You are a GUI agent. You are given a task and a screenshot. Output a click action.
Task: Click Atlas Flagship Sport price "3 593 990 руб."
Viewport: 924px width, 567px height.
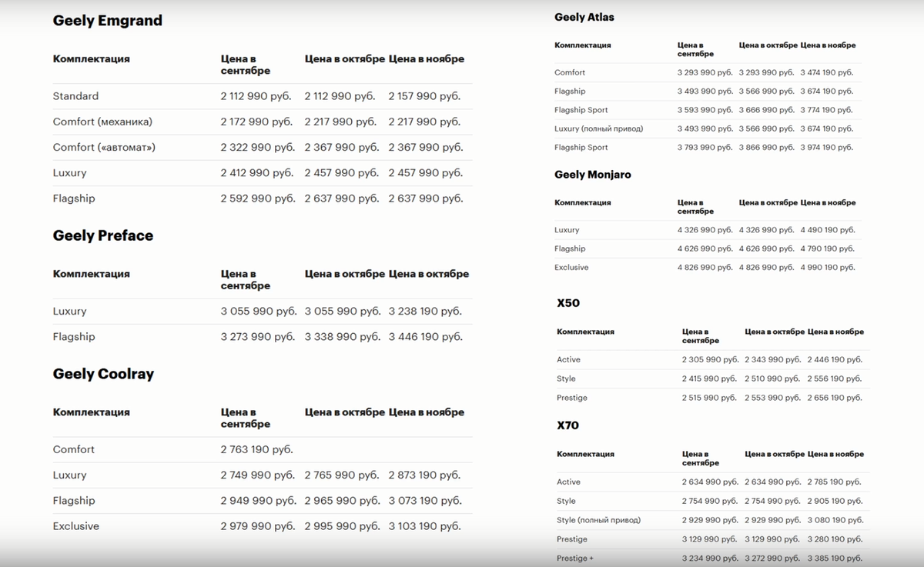[705, 110]
